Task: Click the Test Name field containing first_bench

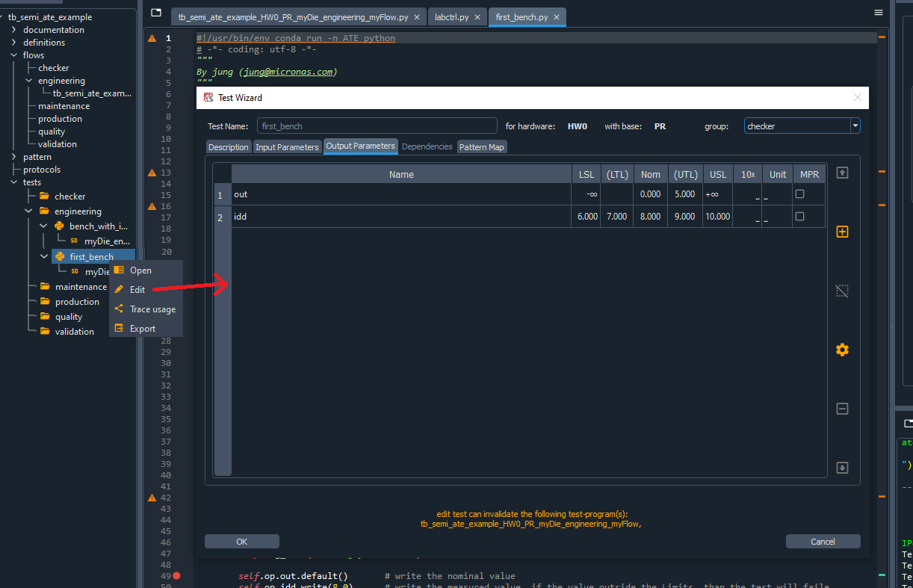Action: point(377,126)
